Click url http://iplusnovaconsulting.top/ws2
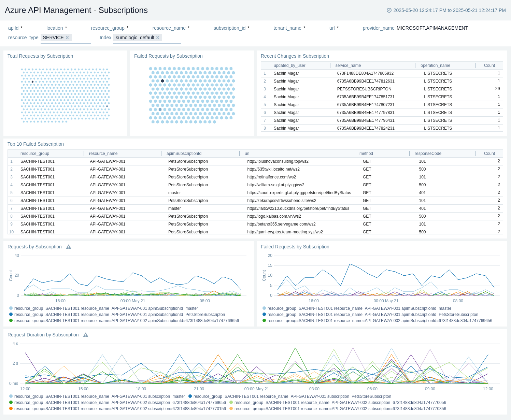The image size is (511, 420). click(278, 161)
